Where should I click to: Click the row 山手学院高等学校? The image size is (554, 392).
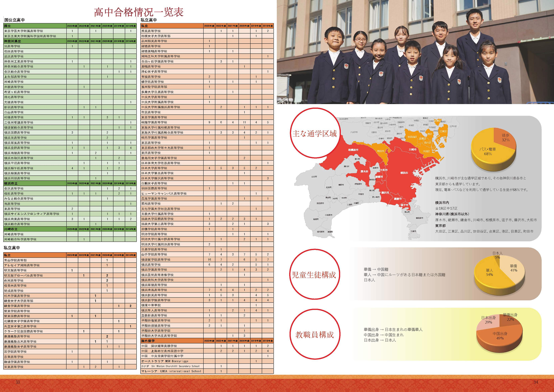[x=207, y=254]
